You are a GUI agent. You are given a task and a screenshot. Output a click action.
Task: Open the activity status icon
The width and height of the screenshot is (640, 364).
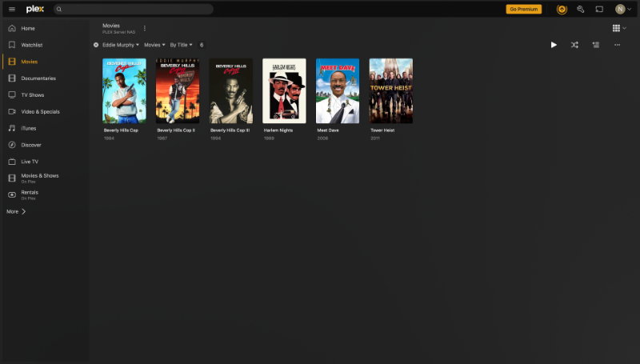[562, 9]
